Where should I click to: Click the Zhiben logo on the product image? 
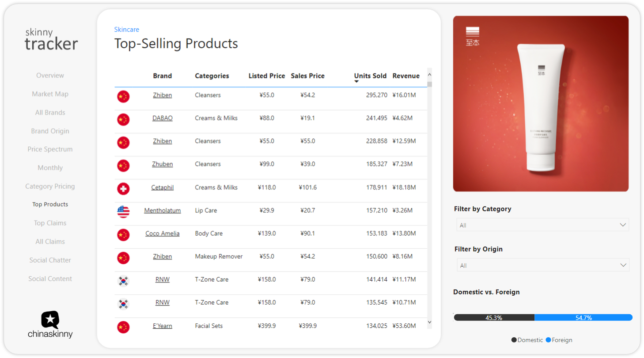[x=473, y=36]
